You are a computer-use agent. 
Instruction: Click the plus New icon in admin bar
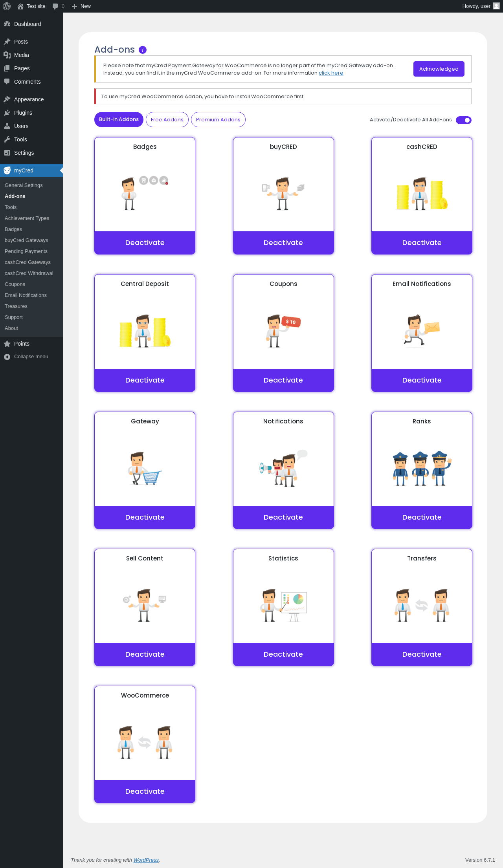(74, 6)
